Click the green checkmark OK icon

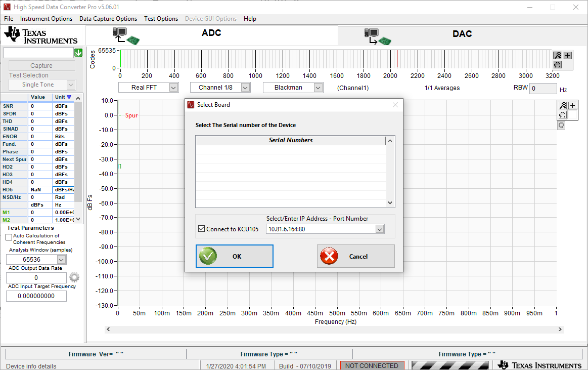coord(208,256)
